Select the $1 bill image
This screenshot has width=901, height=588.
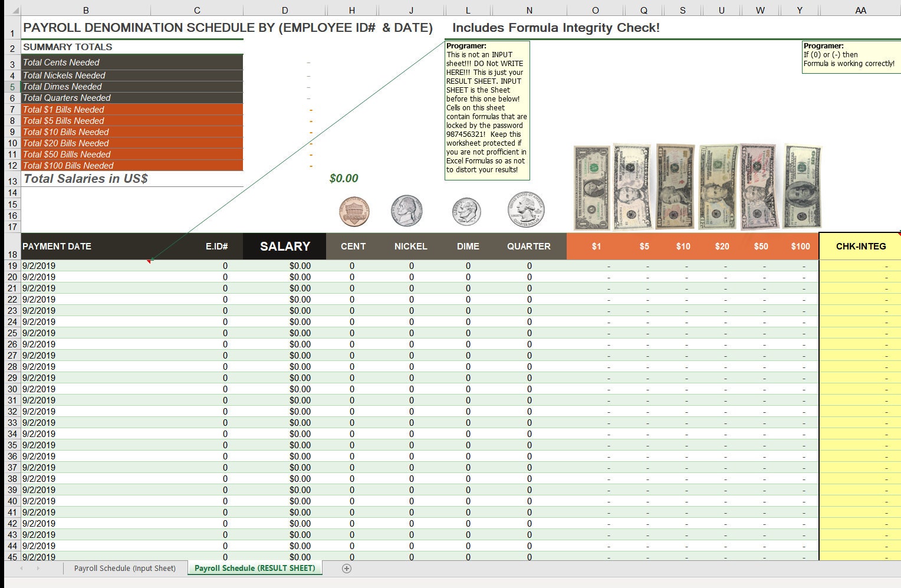[591, 186]
